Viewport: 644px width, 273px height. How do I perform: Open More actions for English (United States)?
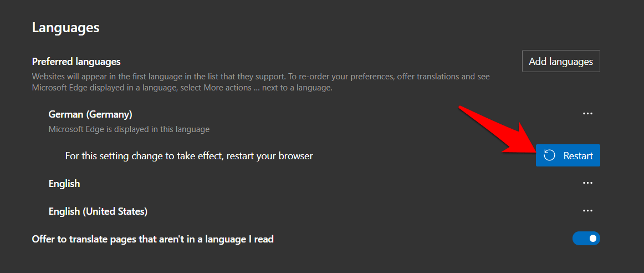point(587,211)
